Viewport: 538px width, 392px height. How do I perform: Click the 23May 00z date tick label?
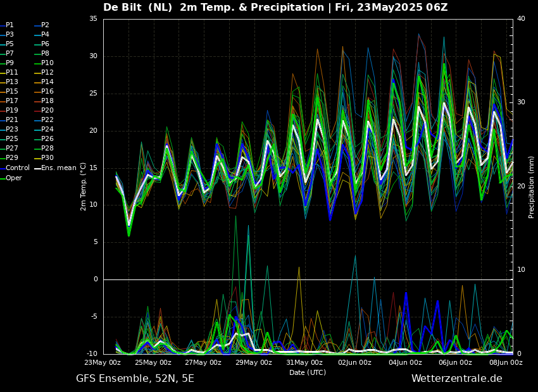103,363
